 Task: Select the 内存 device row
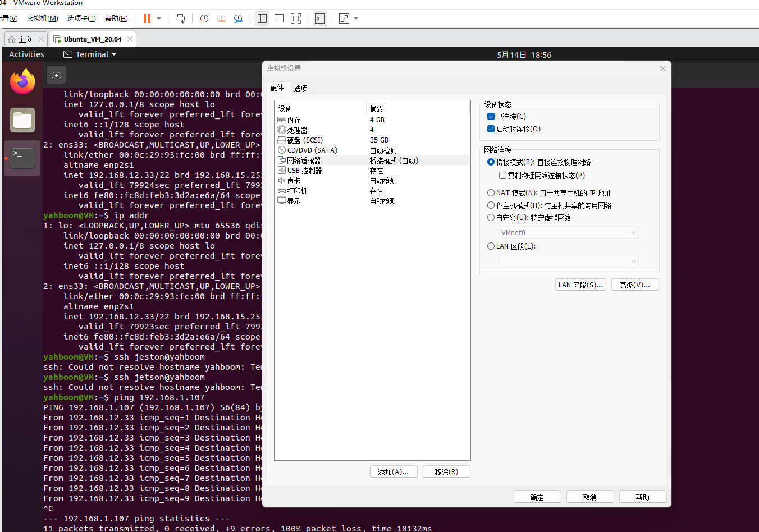[x=372, y=120]
